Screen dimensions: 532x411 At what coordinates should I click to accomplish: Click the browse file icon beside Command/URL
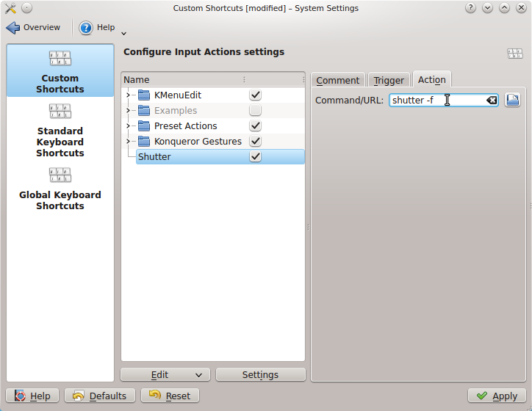click(x=512, y=100)
